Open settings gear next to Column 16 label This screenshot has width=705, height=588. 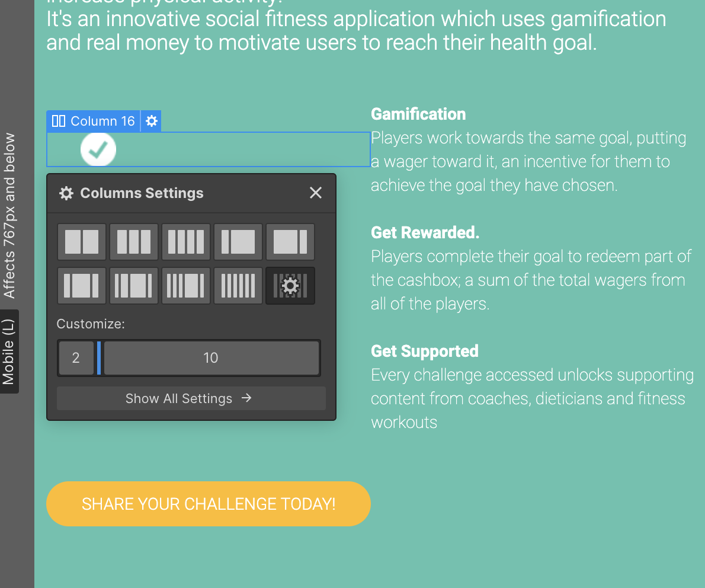coord(152,121)
